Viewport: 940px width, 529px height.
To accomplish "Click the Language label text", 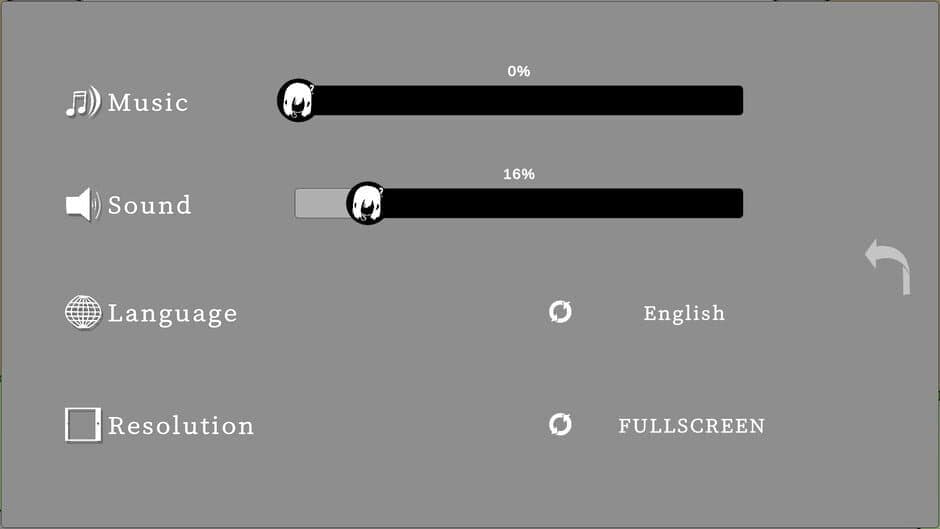I will click(172, 314).
